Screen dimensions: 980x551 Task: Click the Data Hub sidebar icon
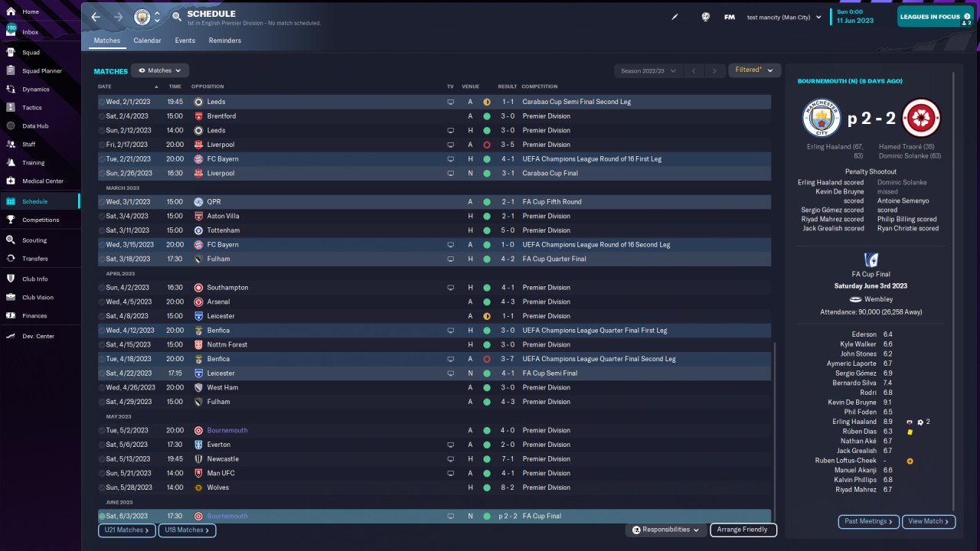pyautogui.click(x=11, y=126)
